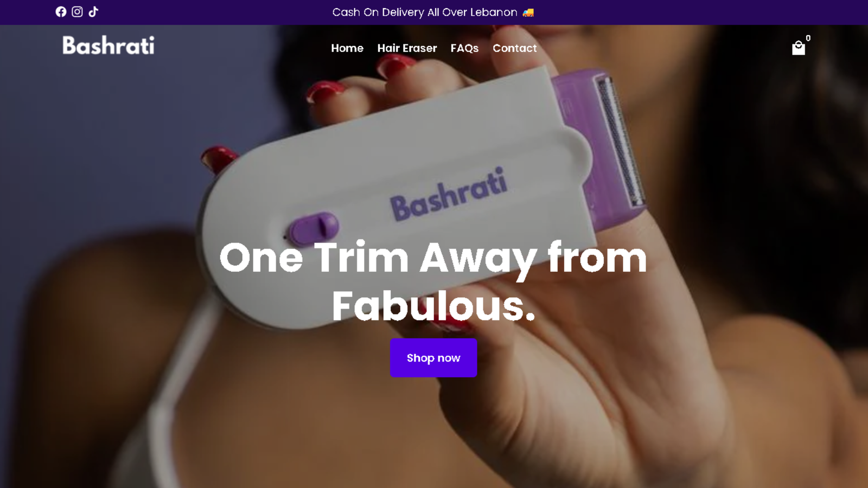Image resolution: width=868 pixels, height=488 pixels.
Task: Open the Hair Eraser page
Action: tap(407, 48)
